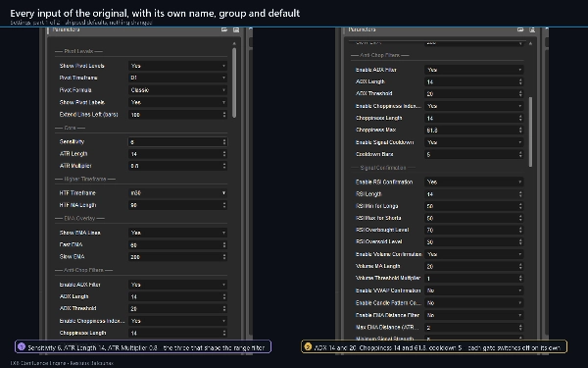588x368 pixels.
Task: Click the Max EMA Distance (ATR...) value field
Action: pyautogui.click(x=474, y=328)
